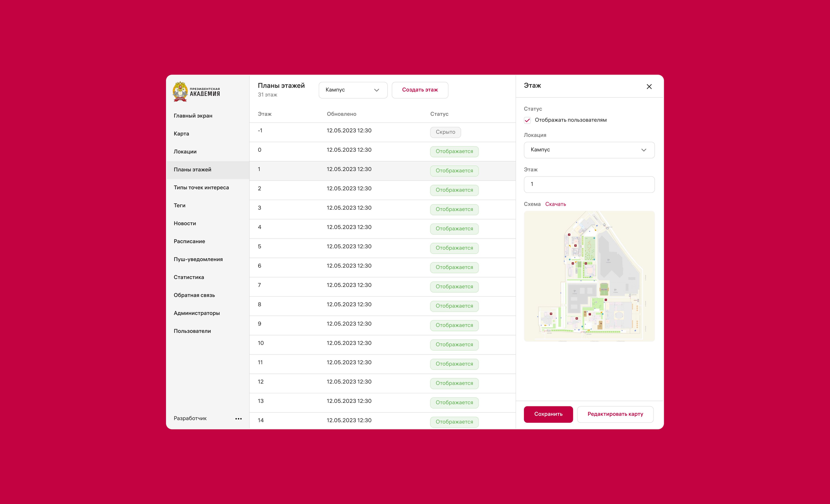Open the three-dots menu next to Разработчик
The width and height of the screenshot is (830, 504).
click(x=238, y=418)
